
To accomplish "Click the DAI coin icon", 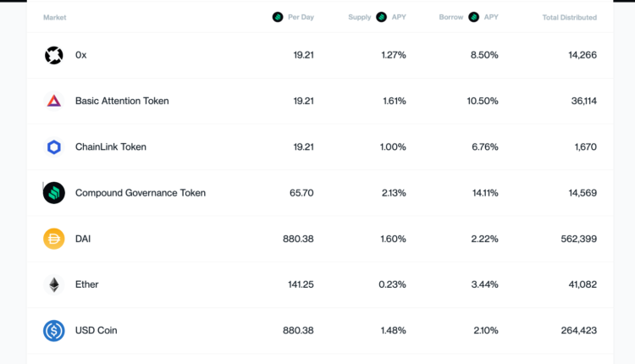I will point(54,239).
